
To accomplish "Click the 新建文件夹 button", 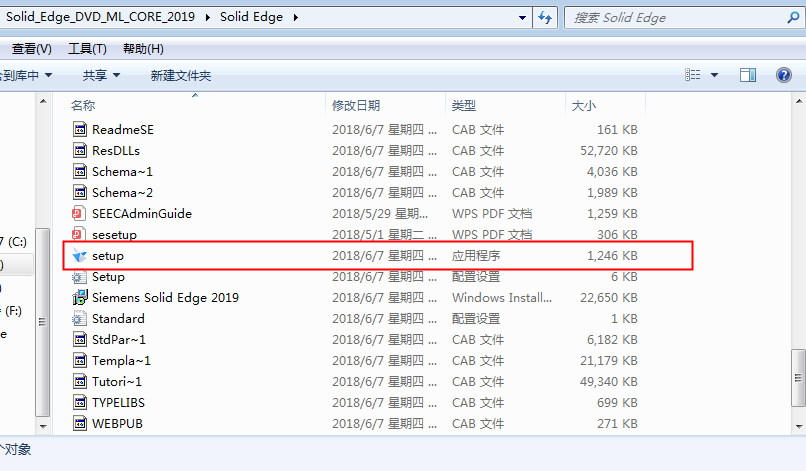I will [x=181, y=75].
